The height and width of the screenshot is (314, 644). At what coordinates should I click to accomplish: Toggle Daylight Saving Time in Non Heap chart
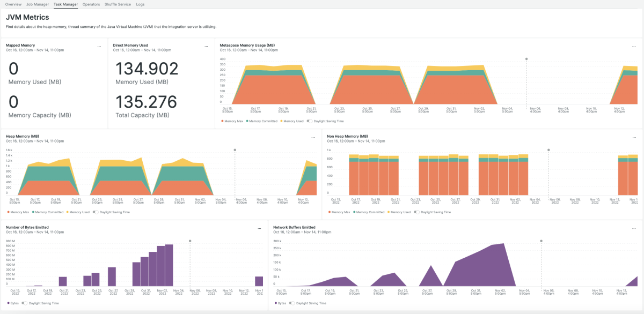point(417,212)
